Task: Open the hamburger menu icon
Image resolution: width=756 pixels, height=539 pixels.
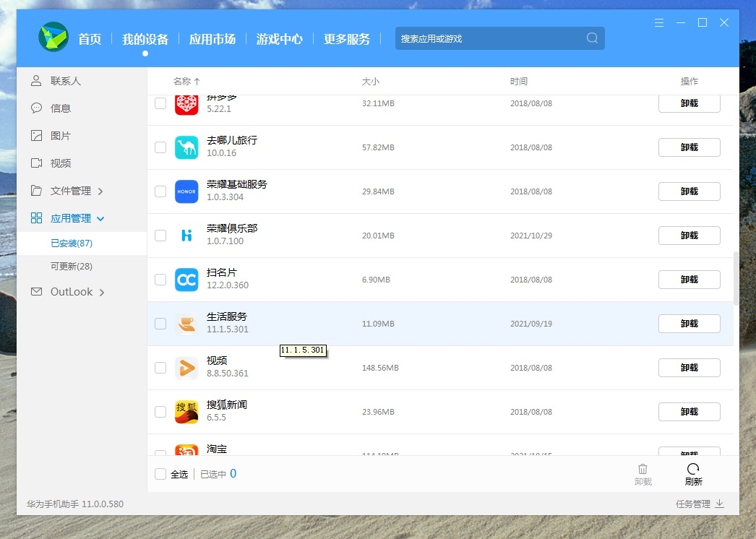Action: click(659, 22)
